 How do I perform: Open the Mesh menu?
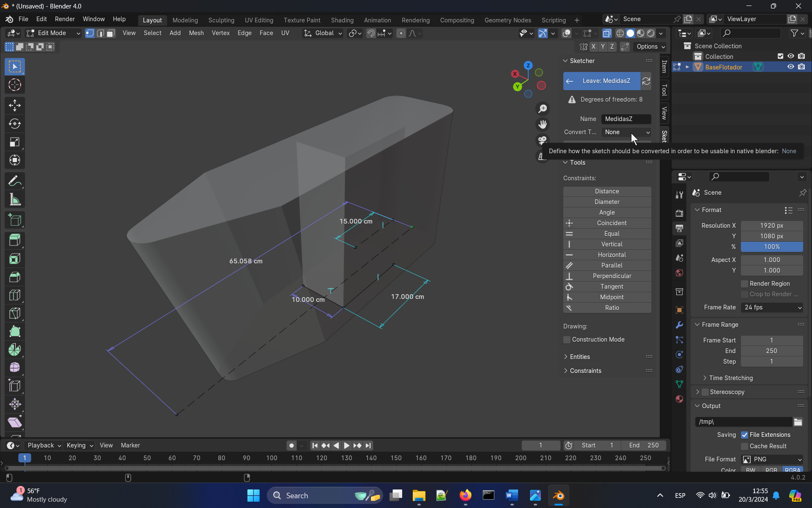196,33
